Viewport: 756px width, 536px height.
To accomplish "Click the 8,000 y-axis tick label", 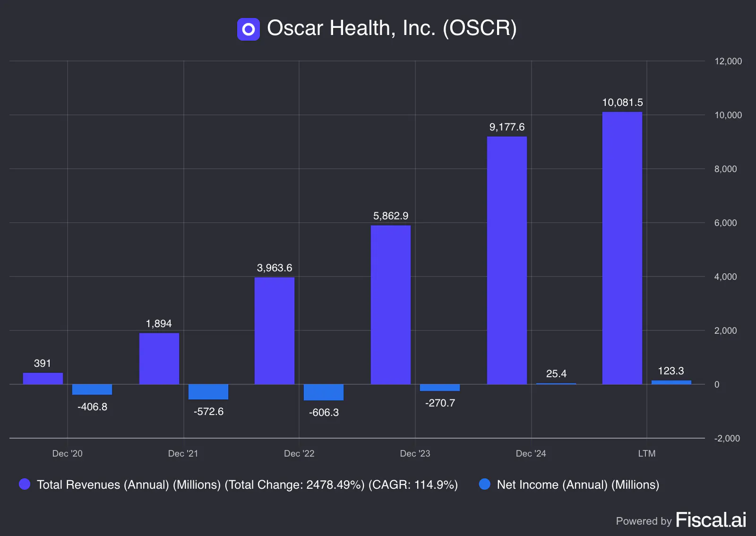I will click(726, 169).
